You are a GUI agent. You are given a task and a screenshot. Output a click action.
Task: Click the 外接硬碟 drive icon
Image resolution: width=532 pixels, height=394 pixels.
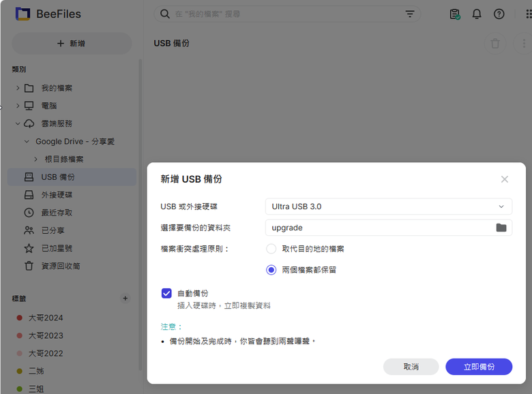(x=29, y=195)
